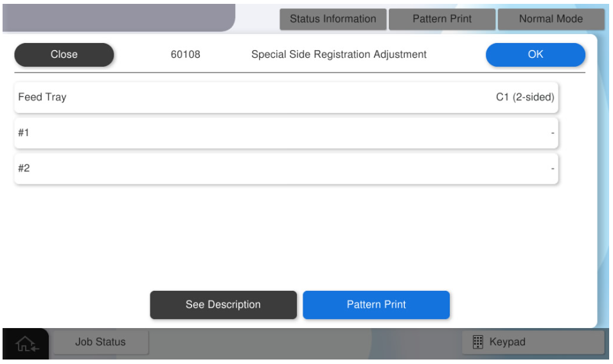This screenshot has width=613, height=364.
Task: Switch to Normal Mode
Action: point(551,19)
